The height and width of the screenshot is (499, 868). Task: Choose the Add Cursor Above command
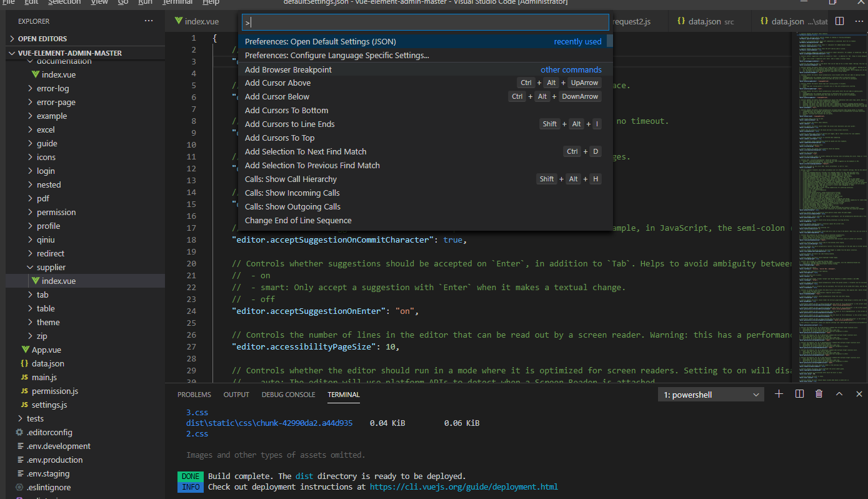point(277,83)
